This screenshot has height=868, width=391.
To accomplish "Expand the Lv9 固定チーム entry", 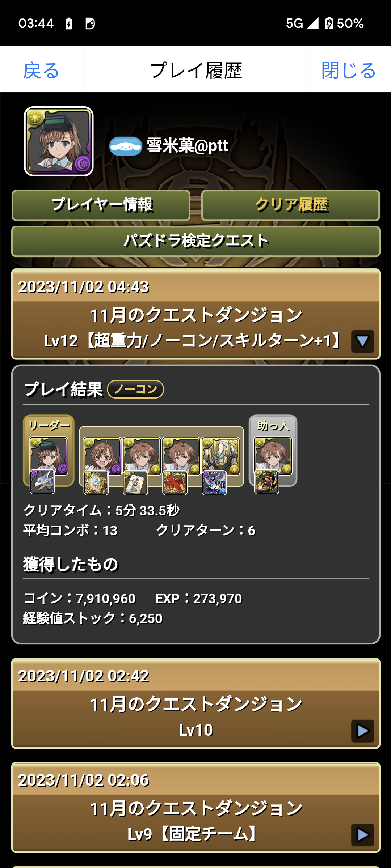I will 362,835.
